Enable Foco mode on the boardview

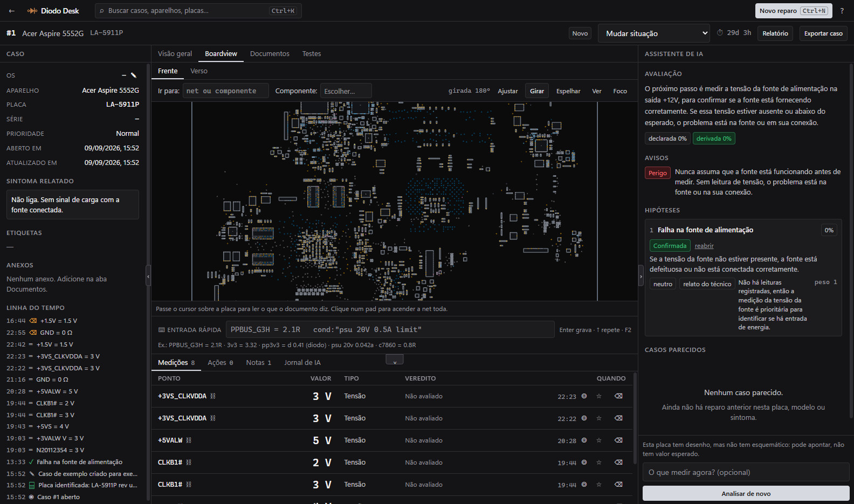(620, 91)
